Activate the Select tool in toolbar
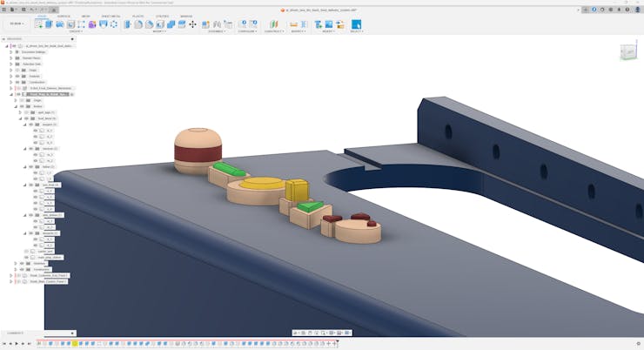Screen dimensions: 644x350 [356, 24]
